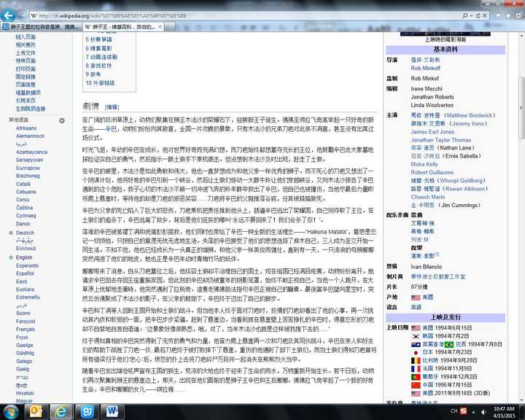Open the Afrikaans language link
Screen dimensions: 525x420
point(26,128)
